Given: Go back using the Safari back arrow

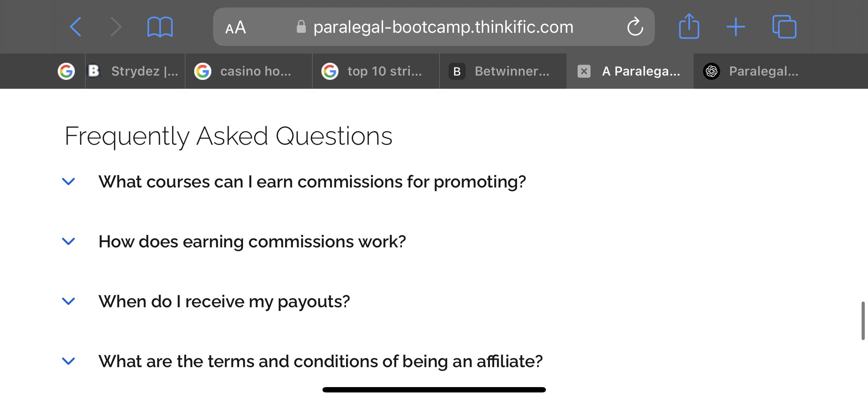Looking at the screenshot, I should pyautogui.click(x=76, y=27).
